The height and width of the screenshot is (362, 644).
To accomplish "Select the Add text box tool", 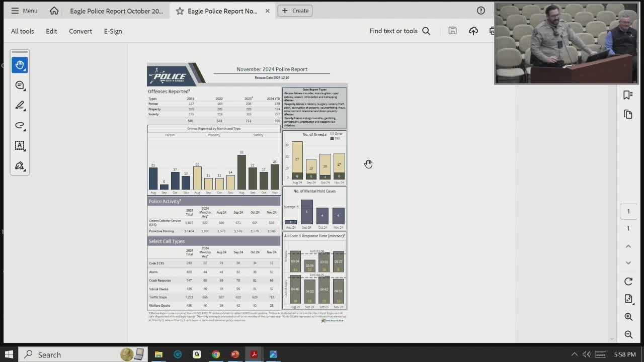I will [x=20, y=145].
